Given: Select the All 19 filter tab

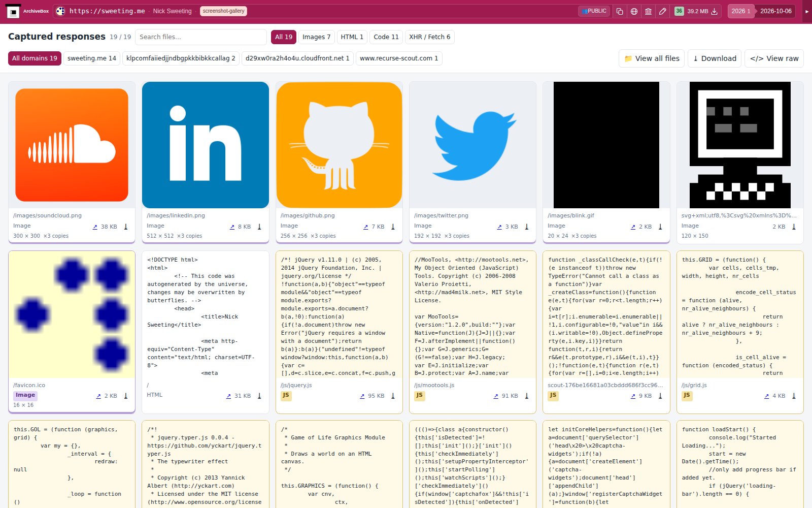Looking at the screenshot, I should tap(284, 37).
